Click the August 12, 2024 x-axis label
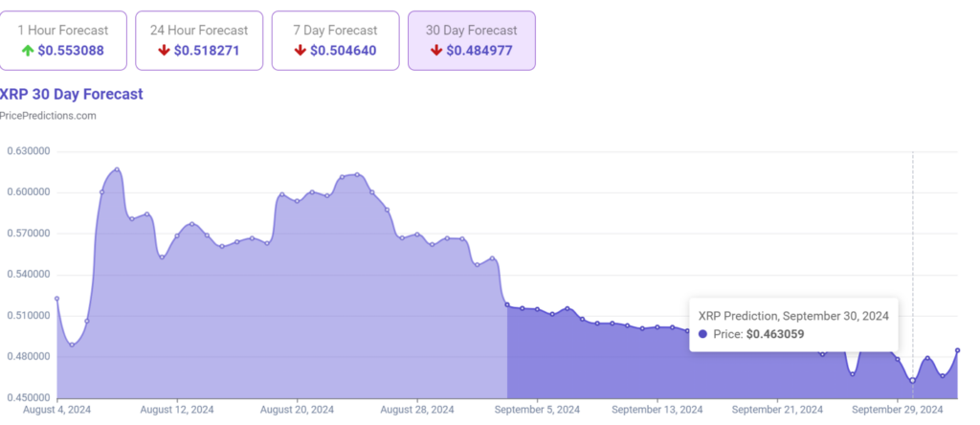Image resolution: width=980 pixels, height=425 pixels. tap(177, 410)
